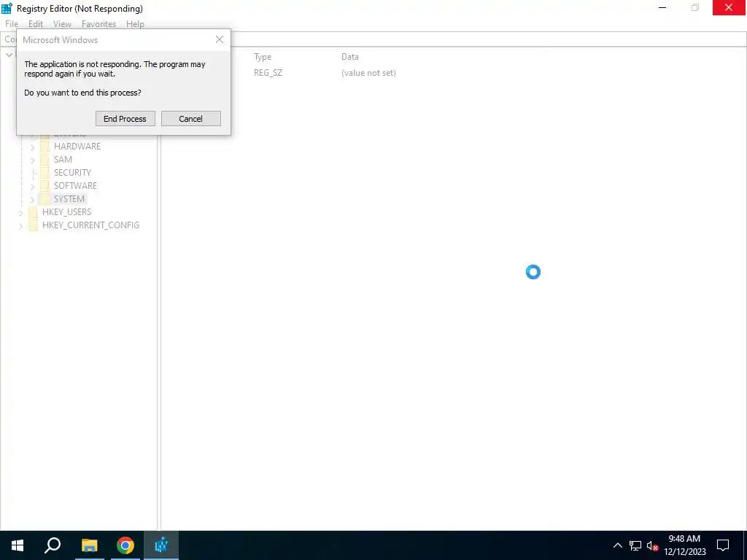Select the HKEY_USERS label
Viewport: 747px width, 560px height.
coord(66,212)
